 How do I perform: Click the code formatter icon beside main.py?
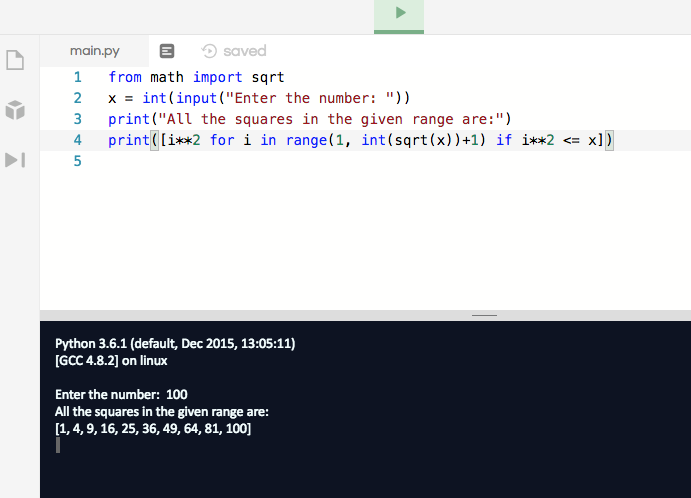coord(167,51)
